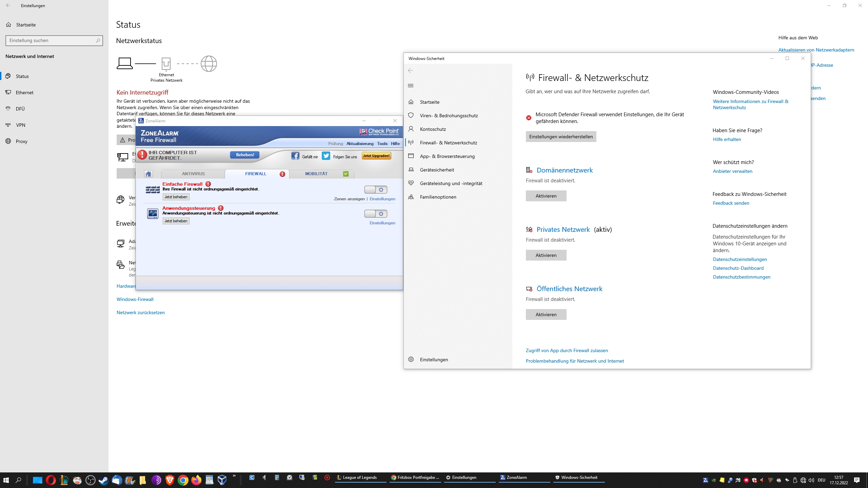Click the Twitter Folgen Sie uns icon
Screen dimensions: 868x488
point(326,156)
